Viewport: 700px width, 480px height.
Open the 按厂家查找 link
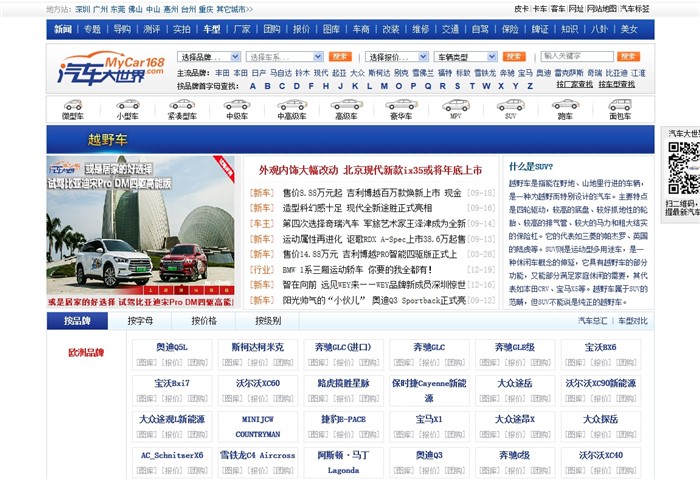click(x=575, y=84)
